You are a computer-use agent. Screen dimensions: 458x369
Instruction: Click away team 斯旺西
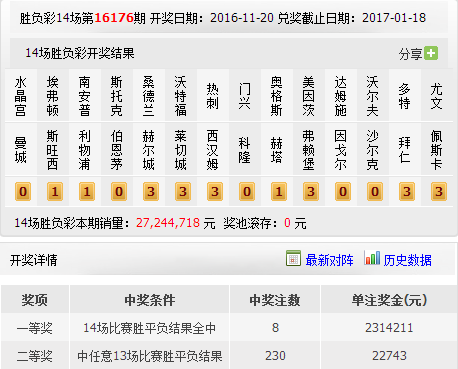point(53,150)
